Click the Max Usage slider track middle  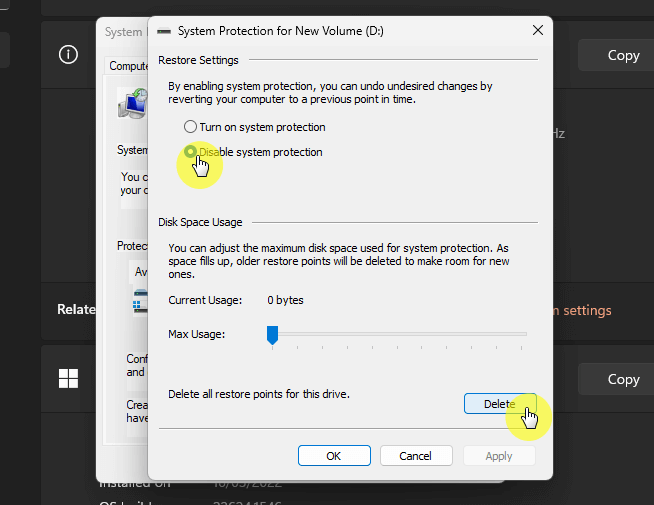pos(397,334)
